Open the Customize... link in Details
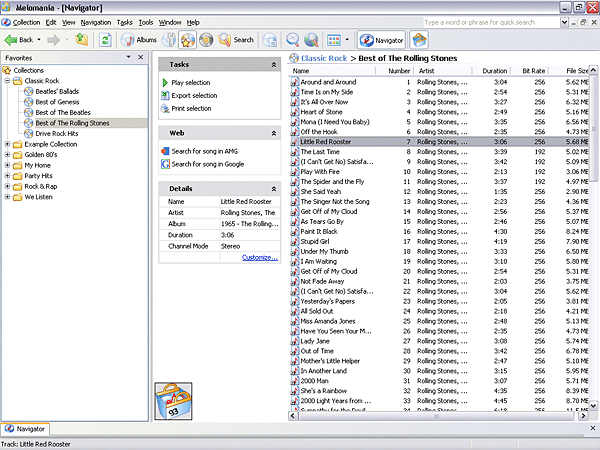The height and width of the screenshot is (450, 600). click(x=260, y=258)
